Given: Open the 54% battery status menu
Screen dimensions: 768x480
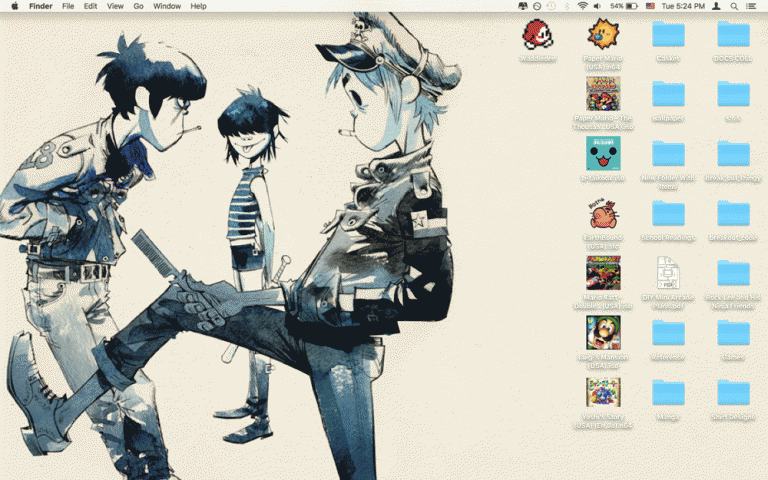Looking at the screenshot, I should click(624, 6).
